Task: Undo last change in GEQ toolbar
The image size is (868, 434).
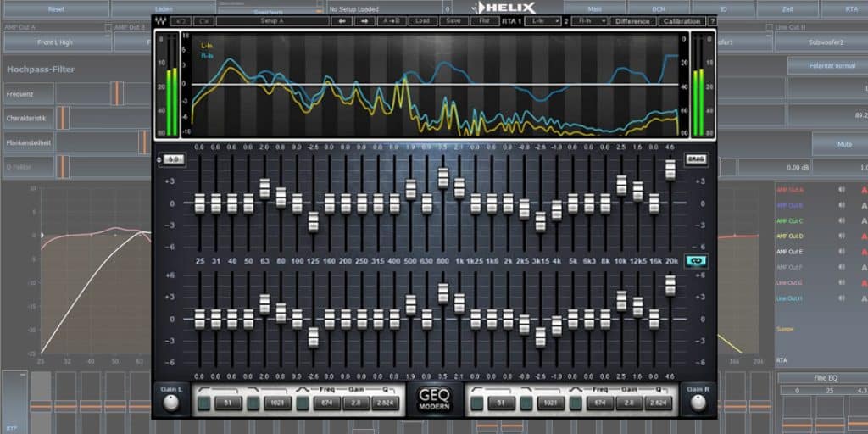Action: (181, 21)
